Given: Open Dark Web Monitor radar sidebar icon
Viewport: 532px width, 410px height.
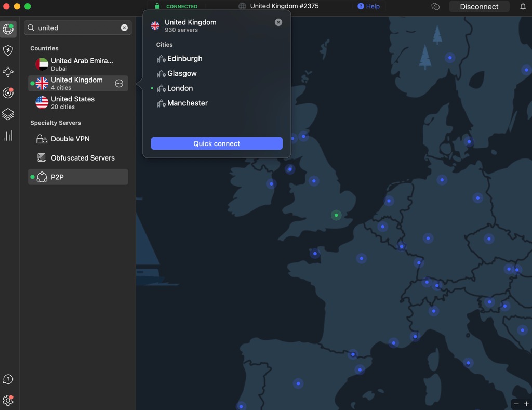Looking at the screenshot, I should coord(8,92).
